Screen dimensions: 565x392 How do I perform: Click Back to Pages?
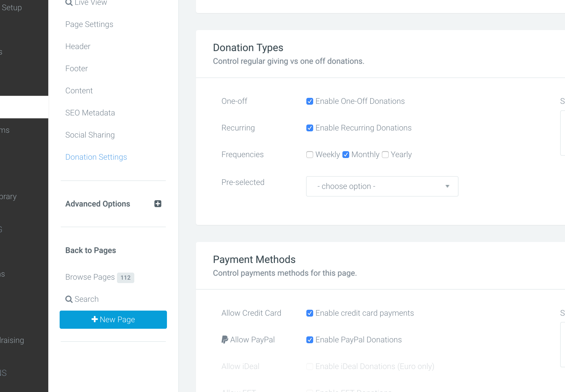point(91,250)
